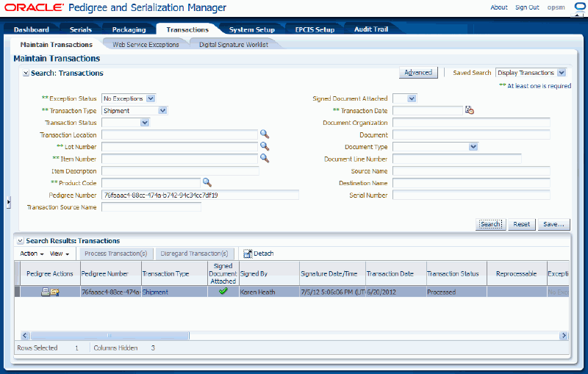Expand the left side panel arrow
The width and height of the screenshot is (588, 374).
coord(8,202)
